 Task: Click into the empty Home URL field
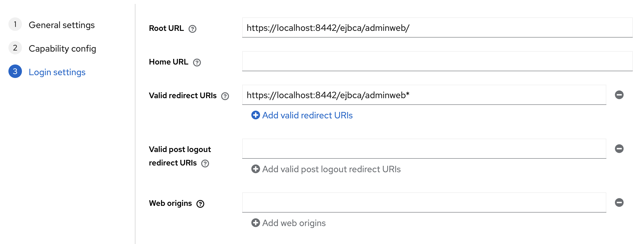point(437,61)
